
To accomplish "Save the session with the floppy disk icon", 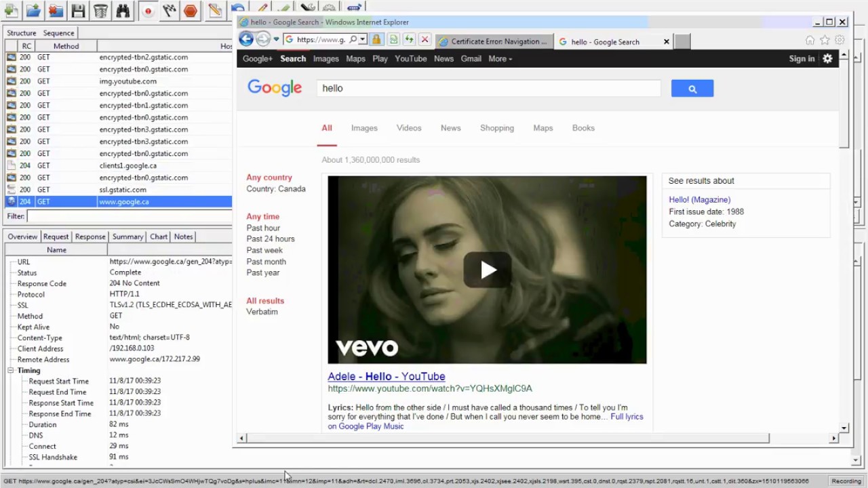I will click(78, 10).
